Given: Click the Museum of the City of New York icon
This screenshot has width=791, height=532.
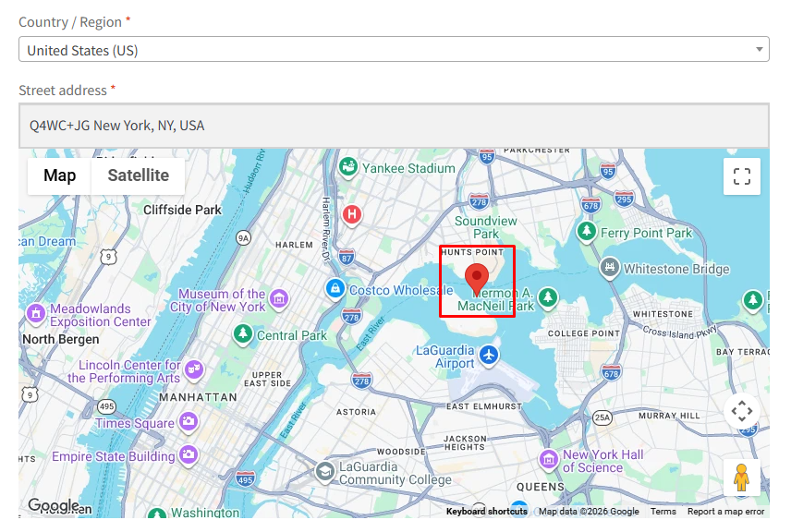Looking at the screenshot, I should (279, 299).
